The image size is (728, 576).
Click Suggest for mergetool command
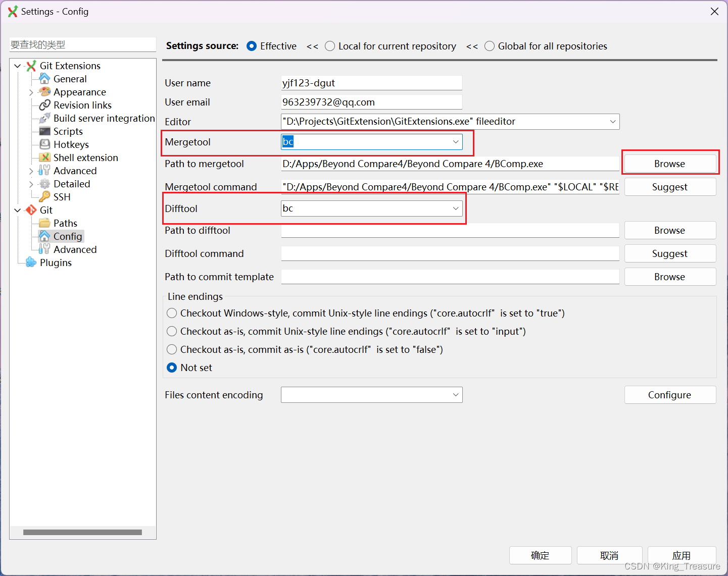[670, 187]
